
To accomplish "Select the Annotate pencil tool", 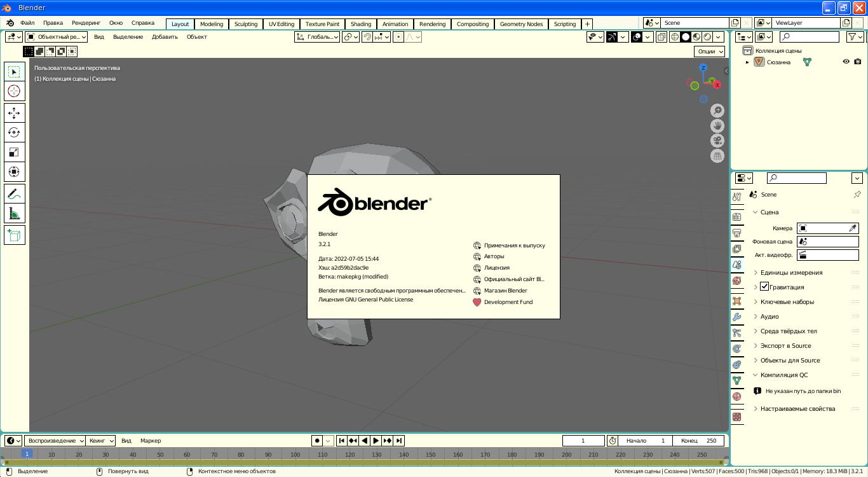I will tap(14, 193).
